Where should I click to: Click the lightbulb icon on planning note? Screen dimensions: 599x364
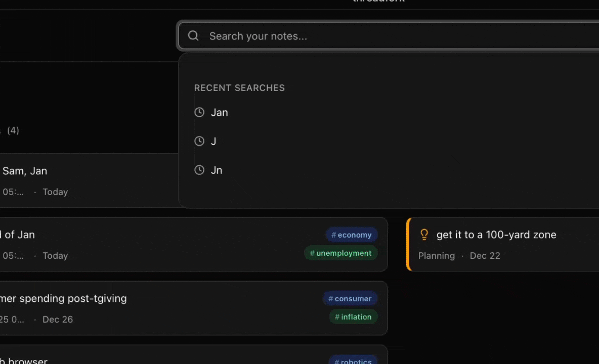[424, 235]
